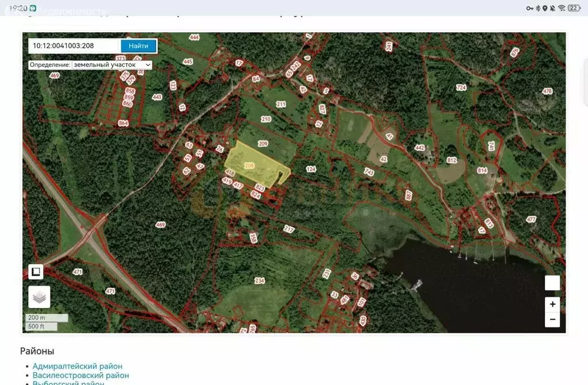Click parcel 724 label on the map

pos(461,87)
